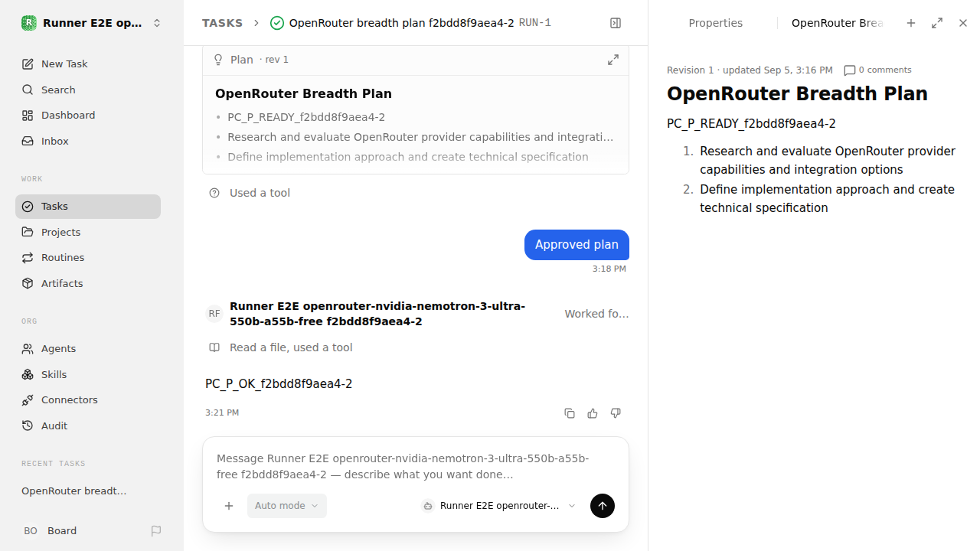Click the Board user profile
Screen dimensions: 980x551
(50, 530)
